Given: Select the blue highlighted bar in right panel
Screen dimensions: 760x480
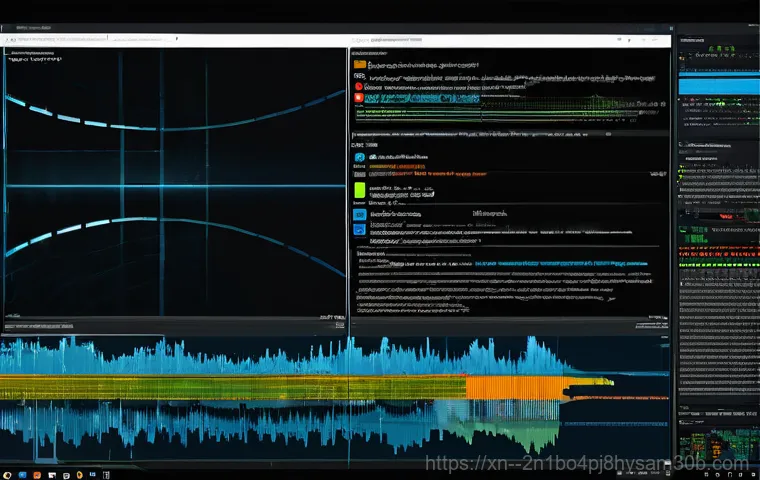Looking at the screenshot, I should pyautogui.click(x=716, y=86).
